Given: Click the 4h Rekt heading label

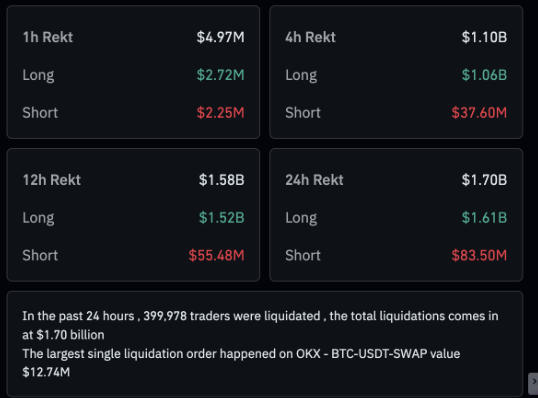Looking at the screenshot, I should coord(310,37).
